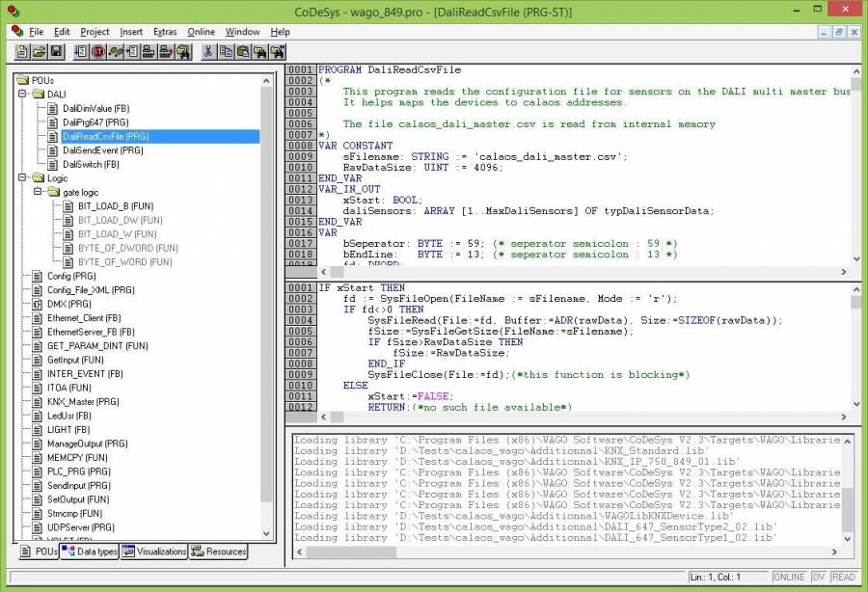Select ManageOutput (PRG) tree item
The height and width of the screenshot is (592, 868).
(88, 444)
